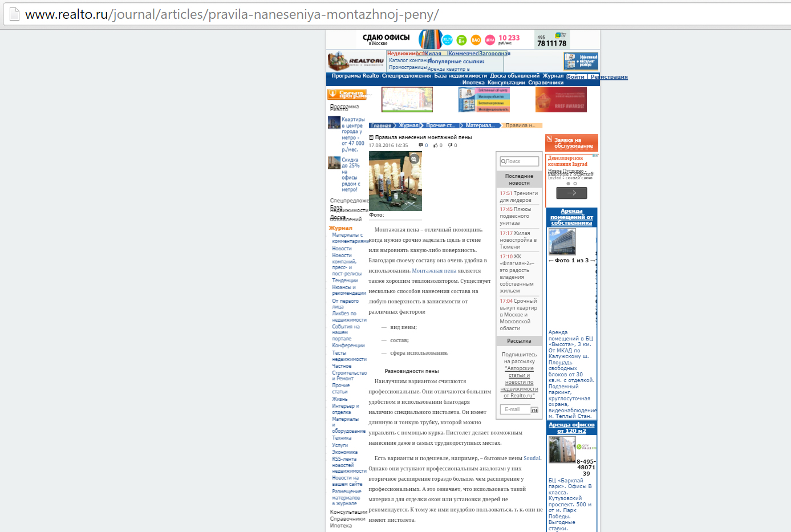Click the Soudal link in the article
The image size is (791, 532).
click(532, 458)
